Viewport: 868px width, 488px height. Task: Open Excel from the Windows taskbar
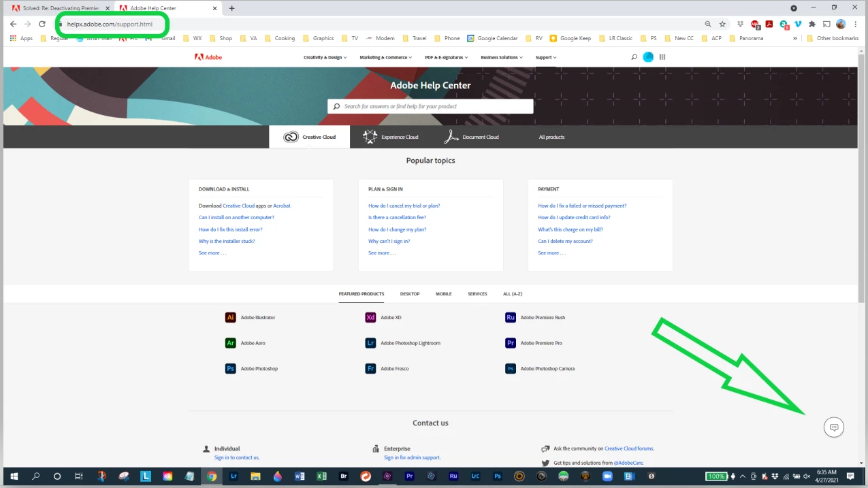[x=321, y=476]
